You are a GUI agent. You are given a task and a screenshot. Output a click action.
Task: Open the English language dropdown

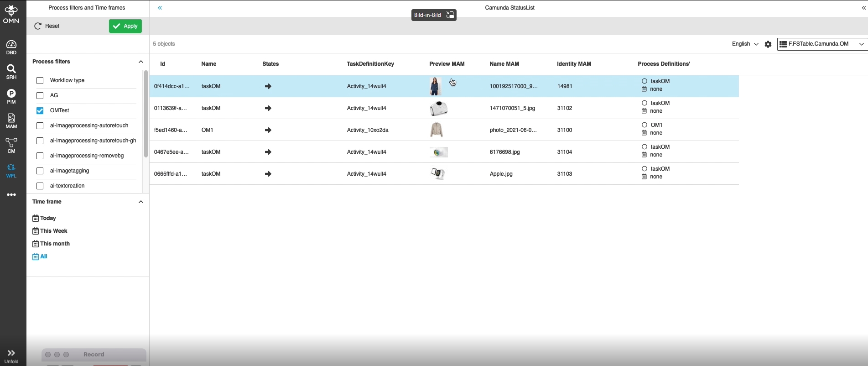click(x=744, y=44)
